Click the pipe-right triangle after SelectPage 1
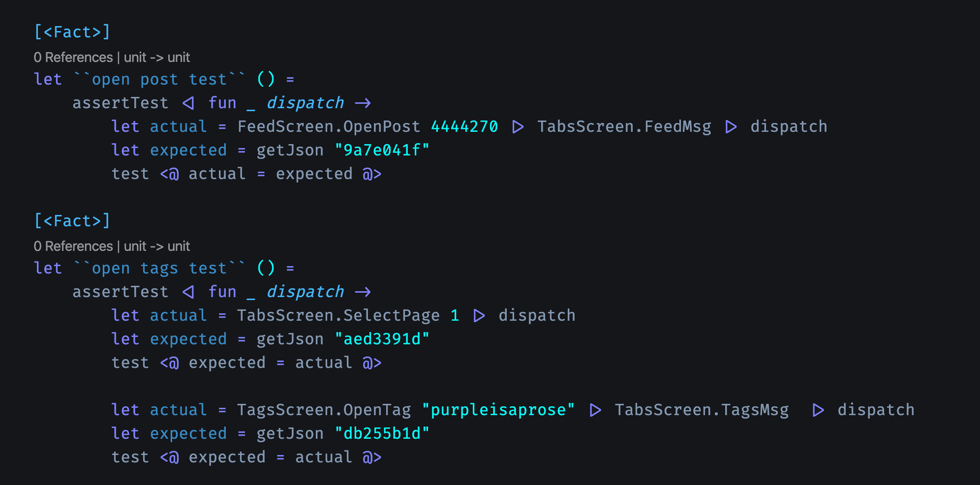 pyautogui.click(x=479, y=316)
